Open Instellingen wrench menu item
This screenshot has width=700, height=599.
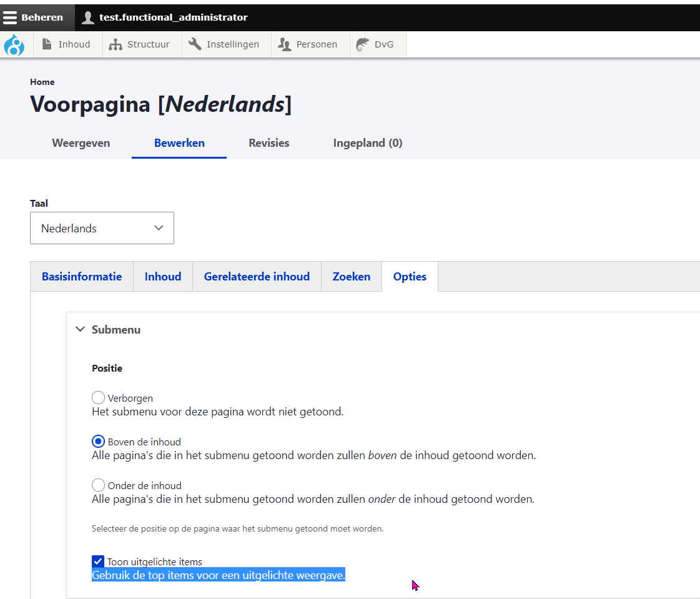point(226,44)
